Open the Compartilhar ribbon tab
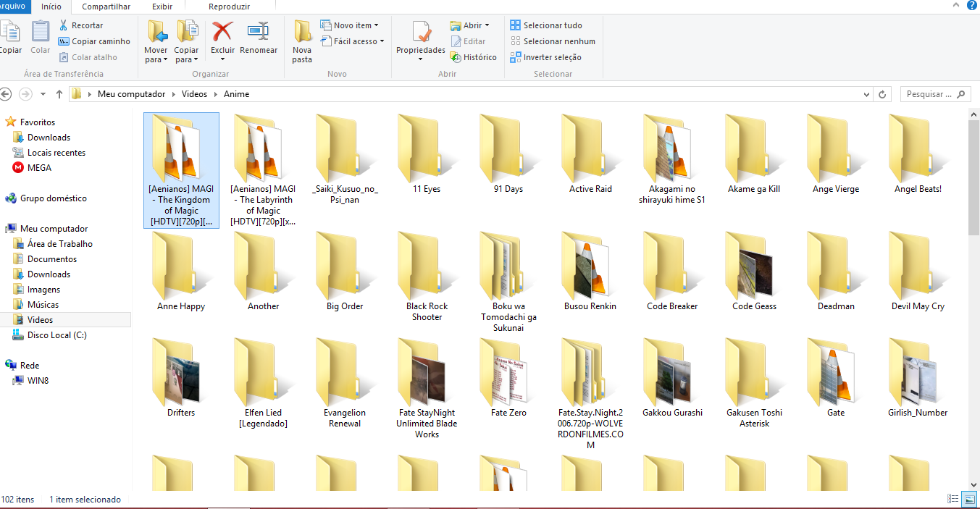This screenshot has width=980, height=509. tap(106, 7)
